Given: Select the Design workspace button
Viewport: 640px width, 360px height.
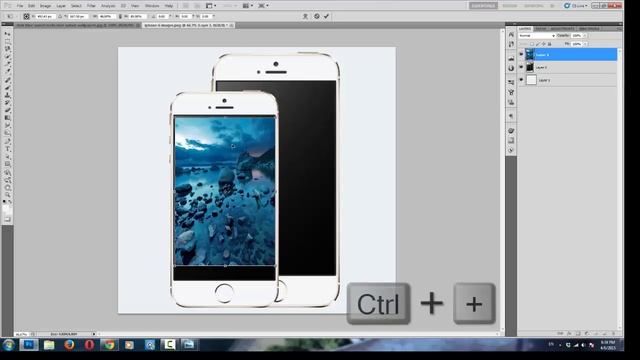Looking at the screenshot, I should pyautogui.click(x=510, y=6).
